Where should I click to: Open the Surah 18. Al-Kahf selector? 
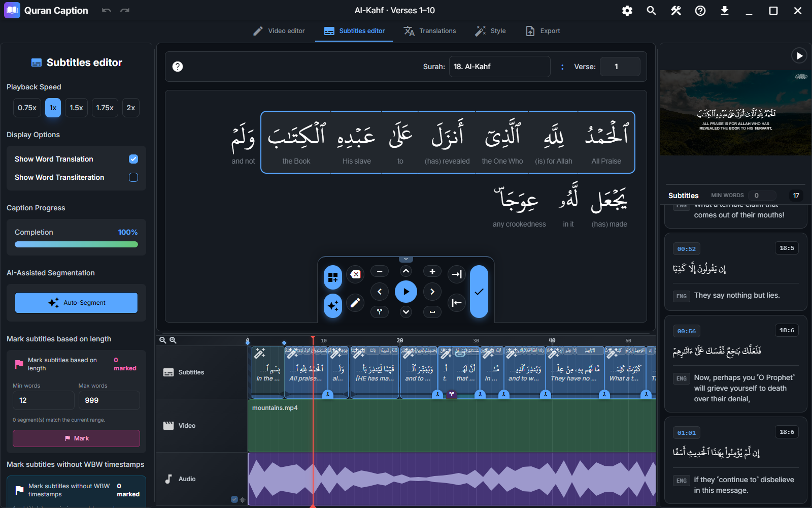(x=500, y=67)
